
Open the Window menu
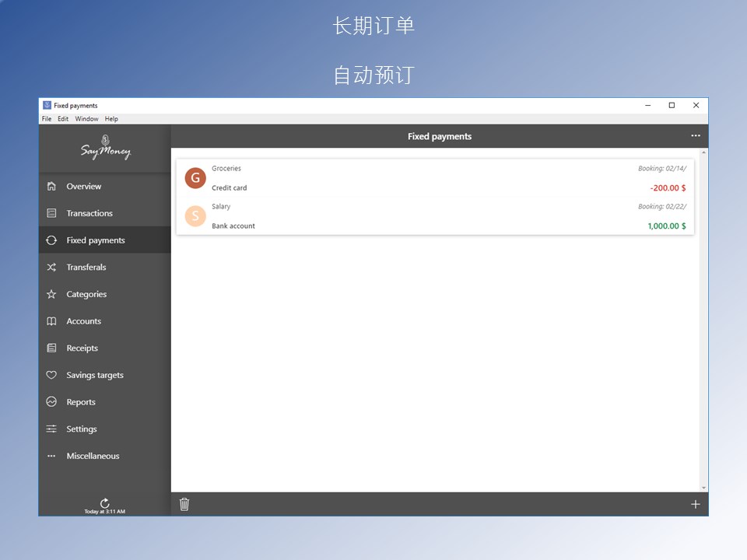(86, 118)
